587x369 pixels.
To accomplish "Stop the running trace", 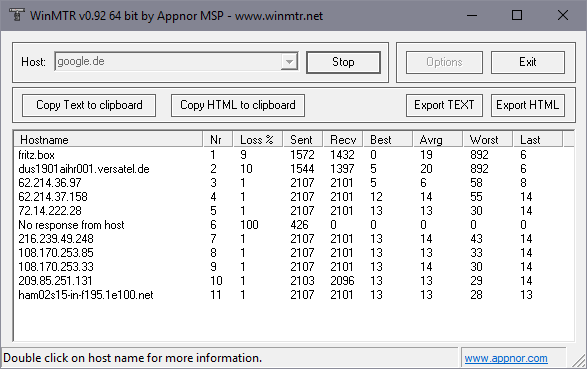I will click(x=343, y=62).
